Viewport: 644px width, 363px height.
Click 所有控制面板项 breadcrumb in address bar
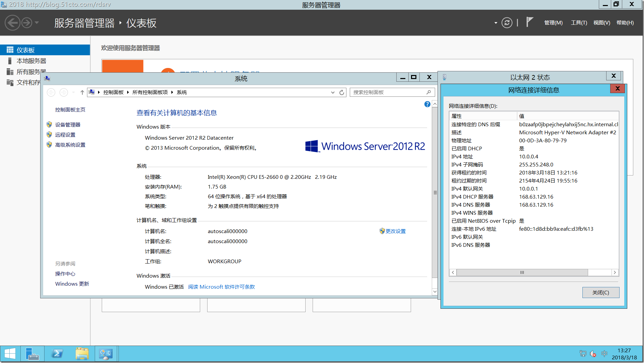[x=150, y=92]
